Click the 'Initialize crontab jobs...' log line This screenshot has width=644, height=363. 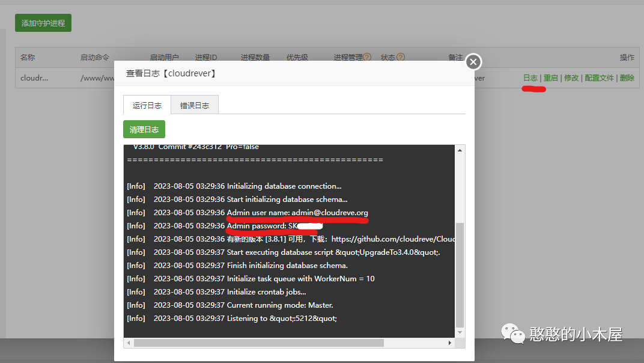[216, 292]
